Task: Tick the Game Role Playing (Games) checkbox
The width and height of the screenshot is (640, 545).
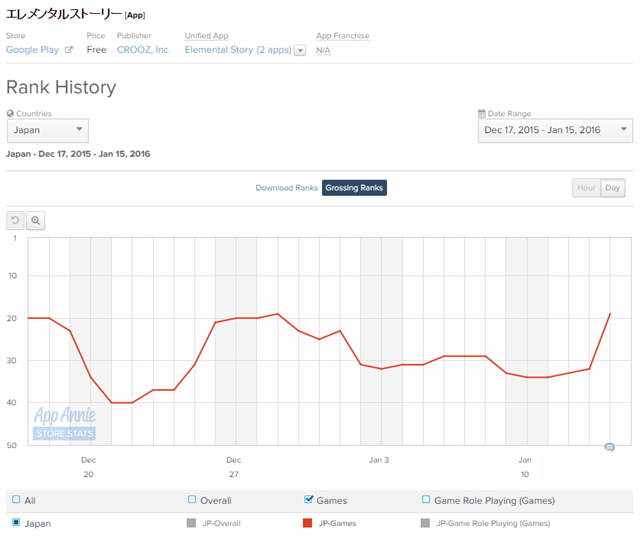Action: [426, 500]
